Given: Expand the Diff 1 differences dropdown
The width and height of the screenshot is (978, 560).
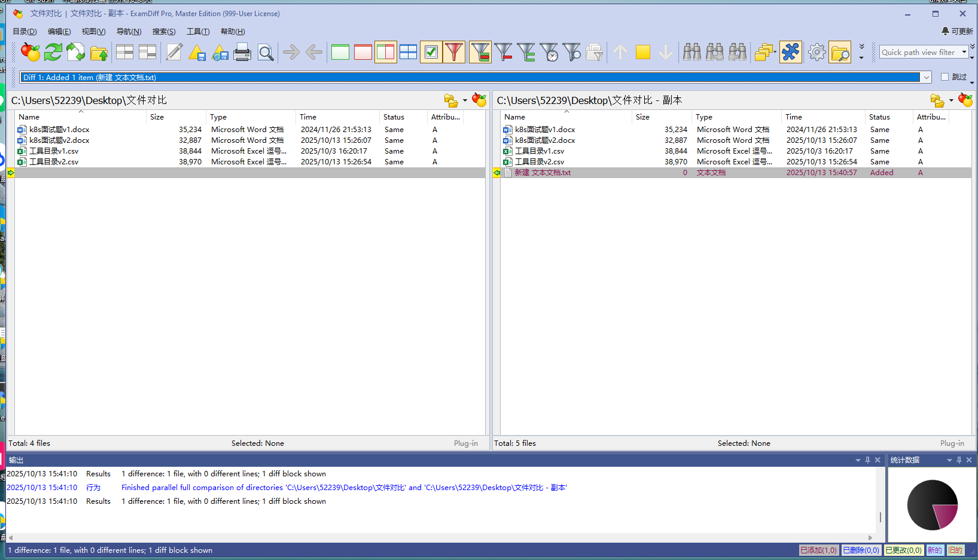Looking at the screenshot, I should pos(926,77).
